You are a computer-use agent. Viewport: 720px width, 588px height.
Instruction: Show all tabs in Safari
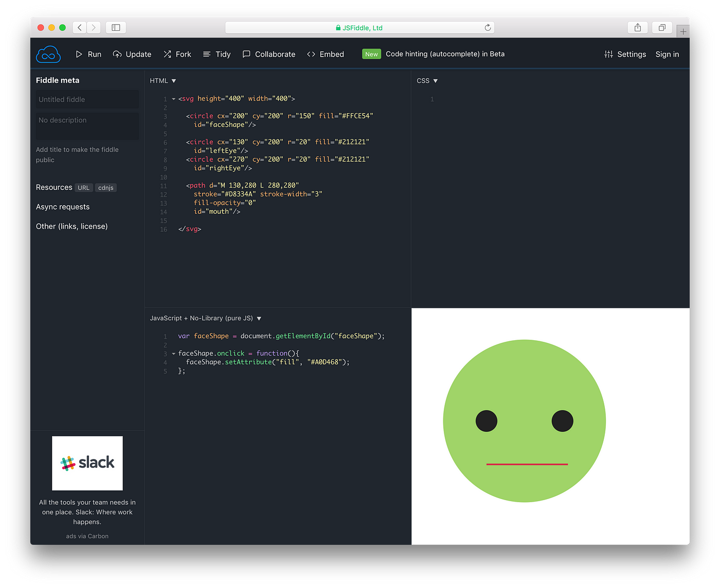coord(662,28)
